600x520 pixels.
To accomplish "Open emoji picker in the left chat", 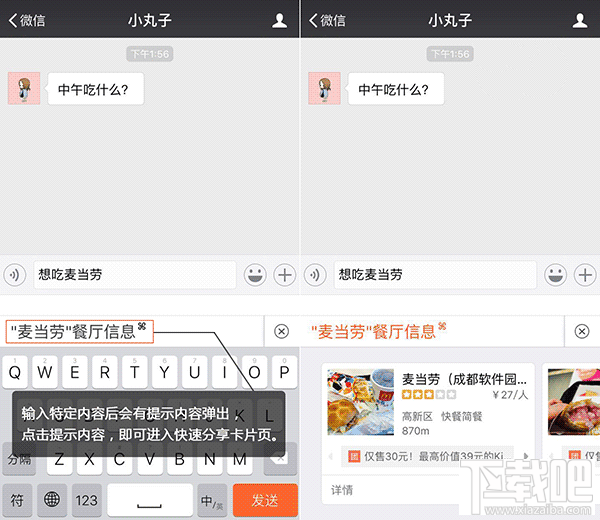I will click(x=255, y=274).
